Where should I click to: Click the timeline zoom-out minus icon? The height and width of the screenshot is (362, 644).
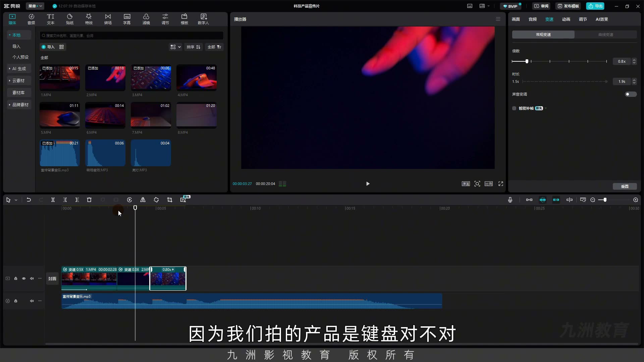(x=593, y=200)
